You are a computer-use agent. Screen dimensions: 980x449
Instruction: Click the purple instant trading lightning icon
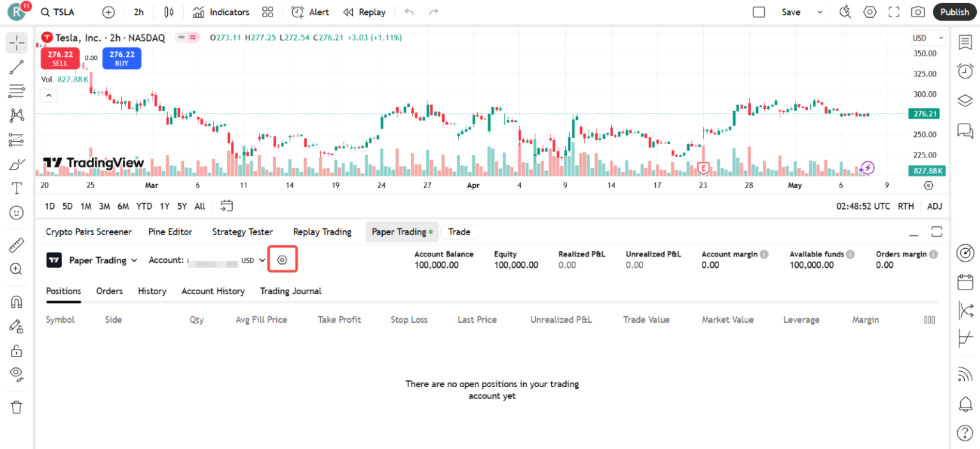(868, 166)
